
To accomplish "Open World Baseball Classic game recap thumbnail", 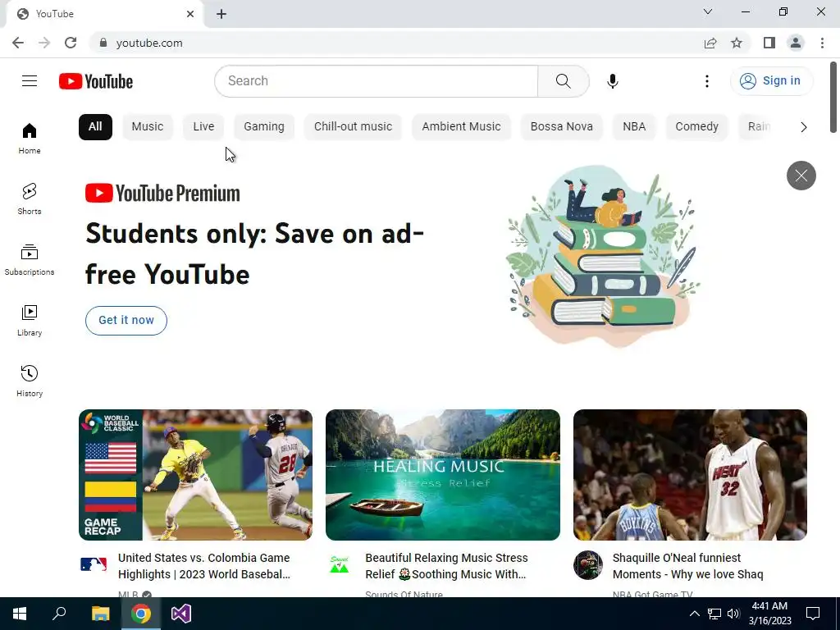I will [x=195, y=475].
